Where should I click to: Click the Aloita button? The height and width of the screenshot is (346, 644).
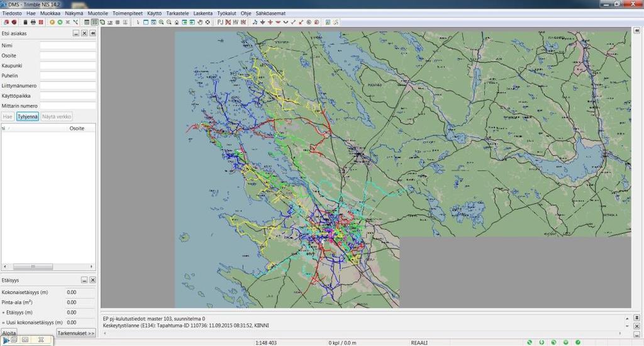[x=9, y=333]
